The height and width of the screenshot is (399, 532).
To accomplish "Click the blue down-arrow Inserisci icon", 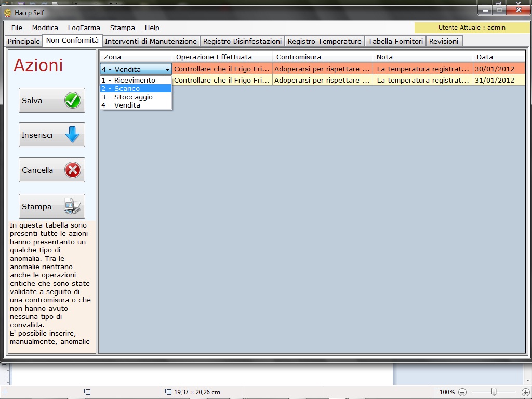I will point(72,135).
